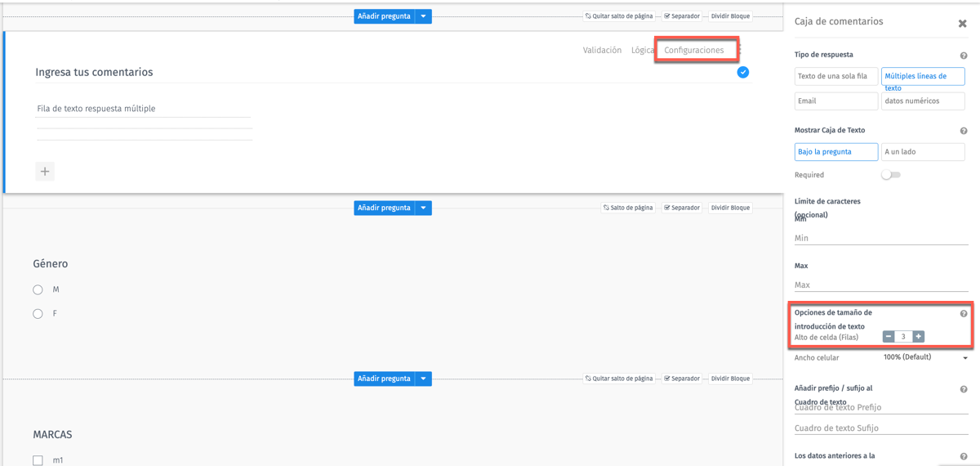Screen dimensions: 980x466
Task: Choose Bajo la pregunta text box position
Action: pyautogui.click(x=836, y=151)
